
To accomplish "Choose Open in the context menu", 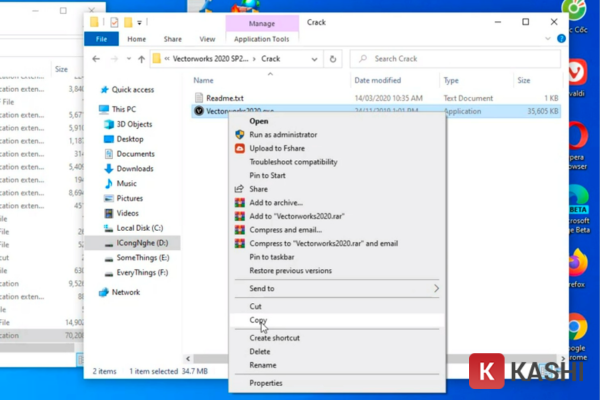I will tap(337, 121).
